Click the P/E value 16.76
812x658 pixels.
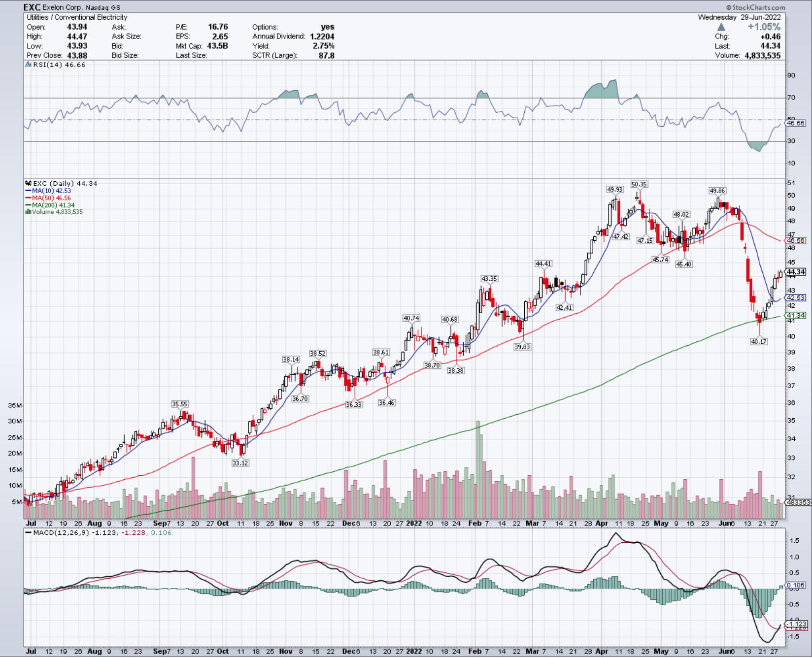[218, 27]
